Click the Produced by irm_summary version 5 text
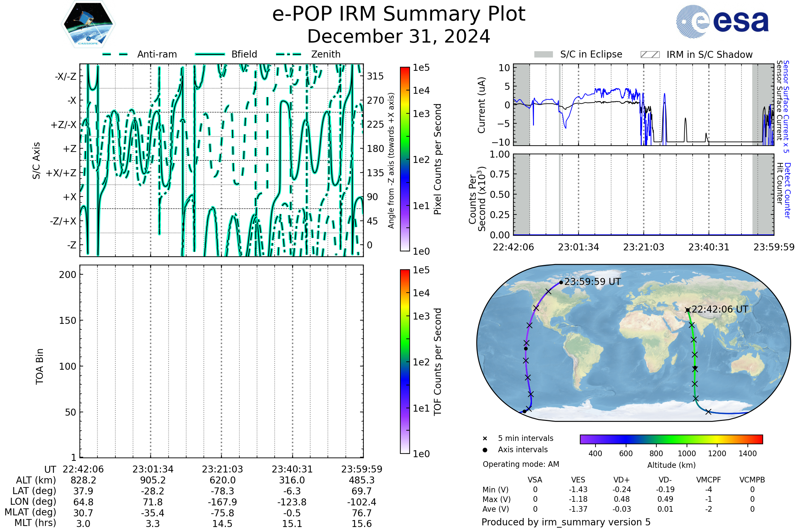 tap(566, 522)
